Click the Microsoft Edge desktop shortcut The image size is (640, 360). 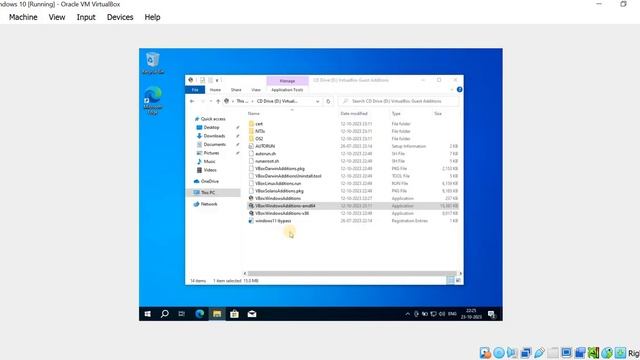click(x=153, y=100)
